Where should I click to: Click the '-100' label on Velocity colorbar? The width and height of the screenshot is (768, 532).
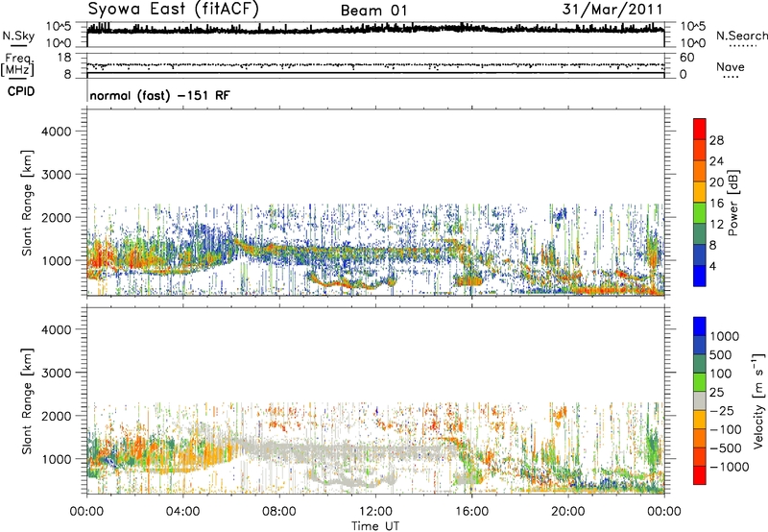click(725, 429)
